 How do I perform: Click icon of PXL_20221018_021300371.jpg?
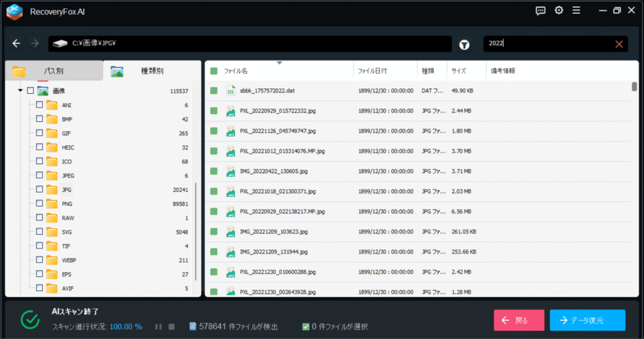pos(231,191)
